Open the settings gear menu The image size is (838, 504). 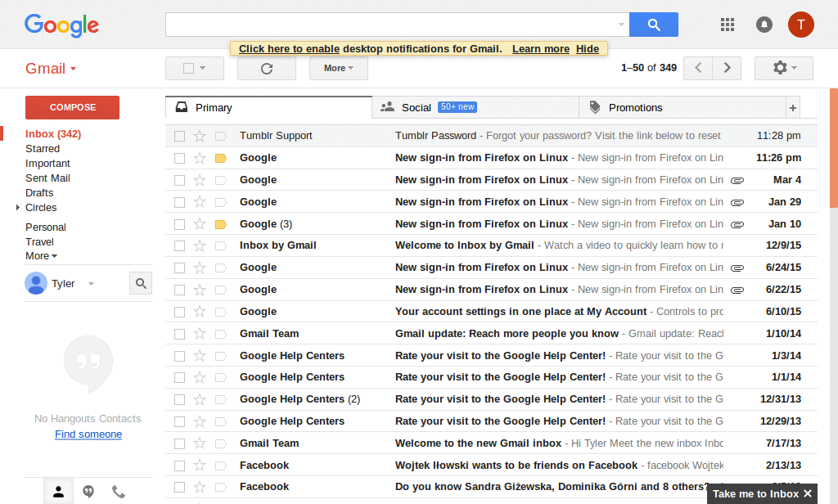pos(784,68)
